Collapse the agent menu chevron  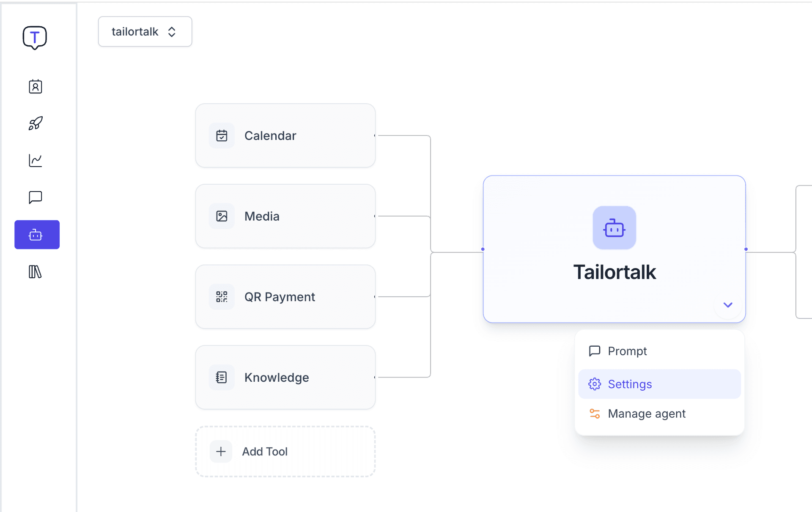click(x=727, y=305)
